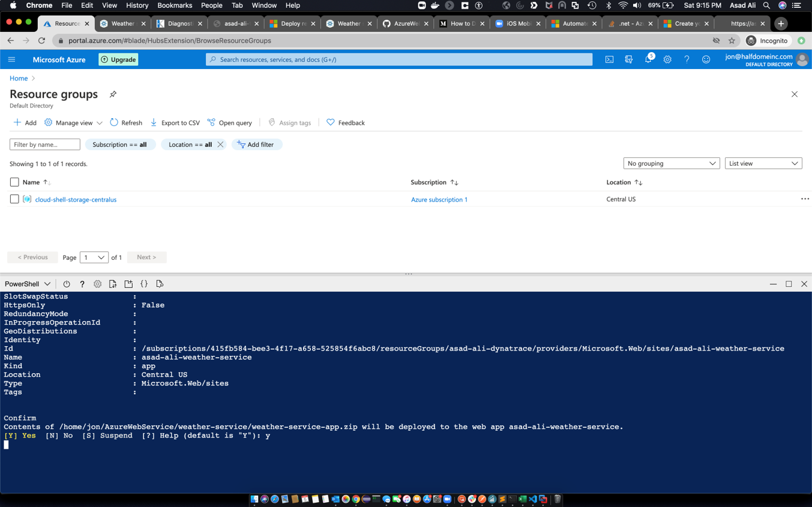Open the People menu in menu bar
The image size is (812, 507).
pyautogui.click(x=211, y=5)
